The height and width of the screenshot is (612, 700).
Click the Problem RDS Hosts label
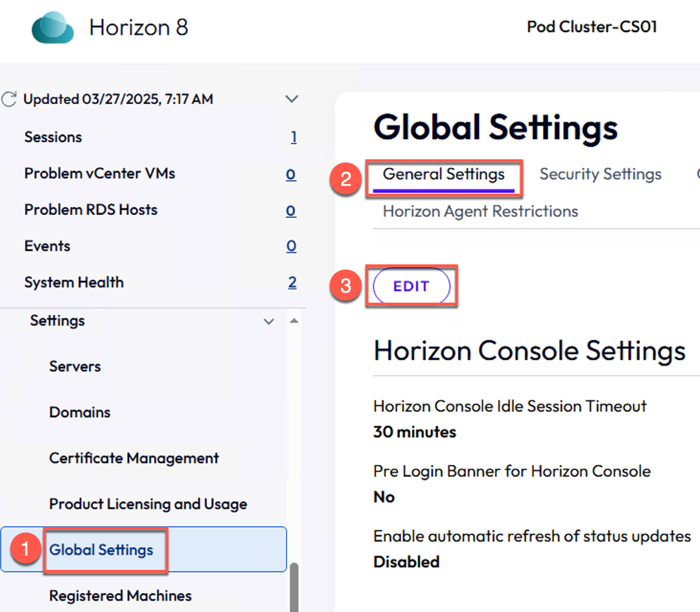pos(91,210)
